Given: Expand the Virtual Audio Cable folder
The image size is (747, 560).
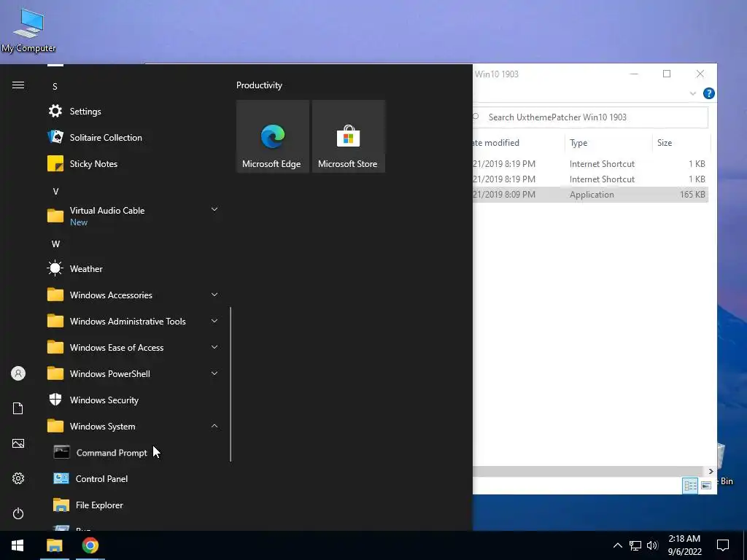Looking at the screenshot, I should [x=214, y=209].
